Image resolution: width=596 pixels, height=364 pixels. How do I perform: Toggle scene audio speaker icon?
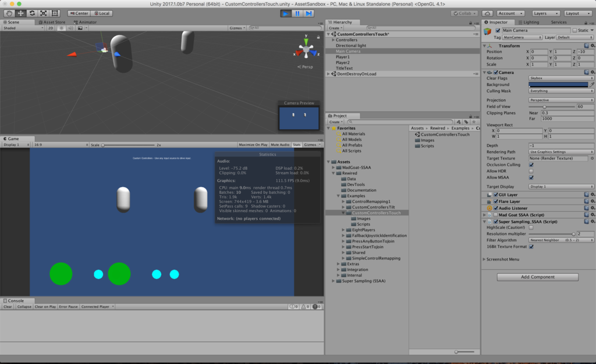tap(70, 28)
